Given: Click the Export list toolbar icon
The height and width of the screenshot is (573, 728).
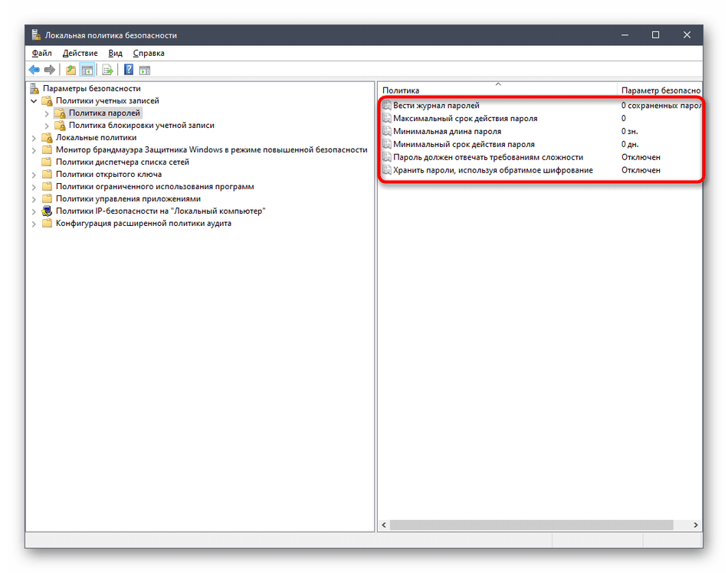Looking at the screenshot, I should (x=108, y=70).
